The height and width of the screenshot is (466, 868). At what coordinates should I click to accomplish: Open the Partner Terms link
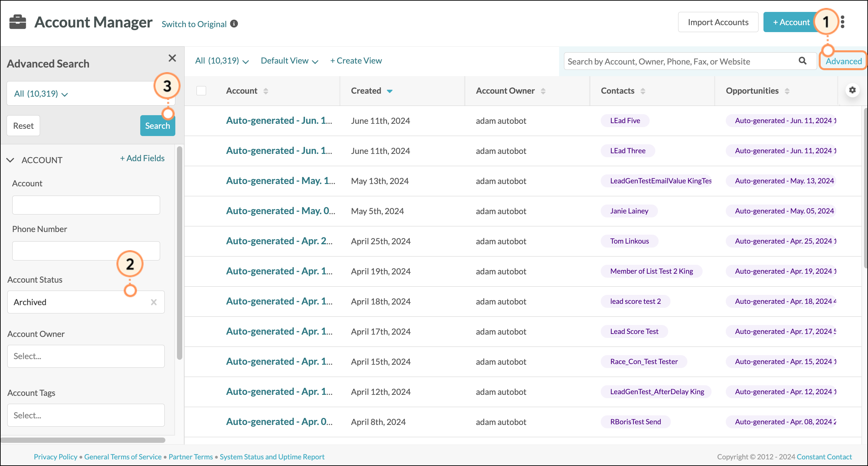pos(191,456)
